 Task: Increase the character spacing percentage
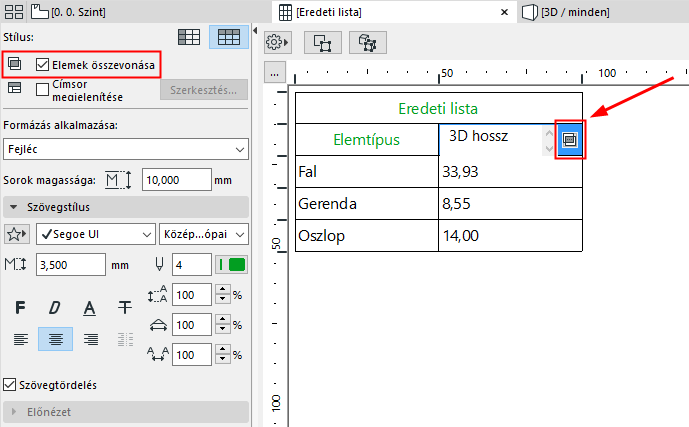point(223,350)
